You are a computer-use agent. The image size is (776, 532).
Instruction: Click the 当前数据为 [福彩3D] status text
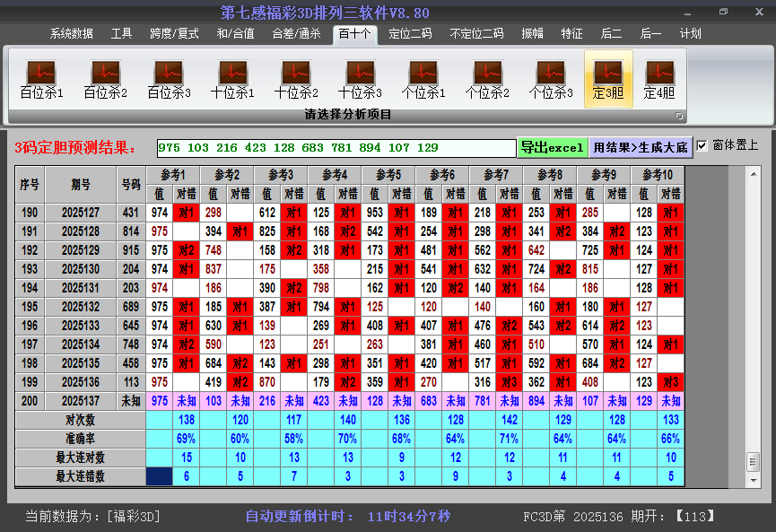tap(93, 517)
